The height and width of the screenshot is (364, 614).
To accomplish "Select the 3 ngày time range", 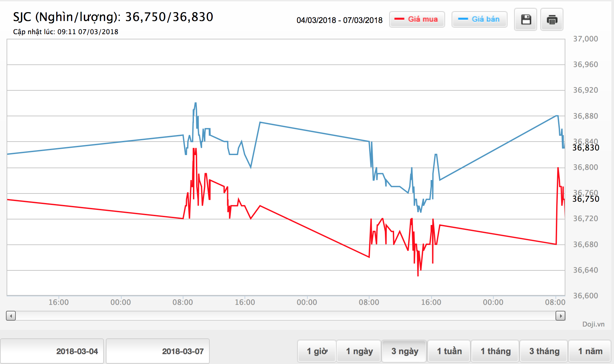I will click(x=404, y=351).
